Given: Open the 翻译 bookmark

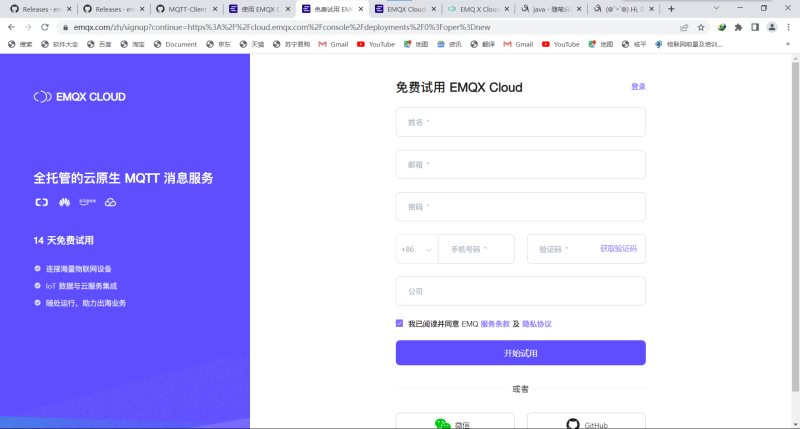Looking at the screenshot, I should (x=483, y=44).
